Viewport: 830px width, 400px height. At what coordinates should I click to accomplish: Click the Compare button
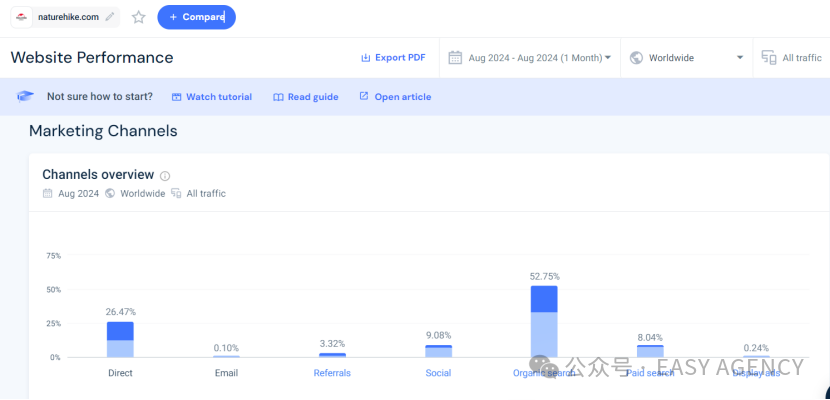pyautogui.click(x=196, y=17)
